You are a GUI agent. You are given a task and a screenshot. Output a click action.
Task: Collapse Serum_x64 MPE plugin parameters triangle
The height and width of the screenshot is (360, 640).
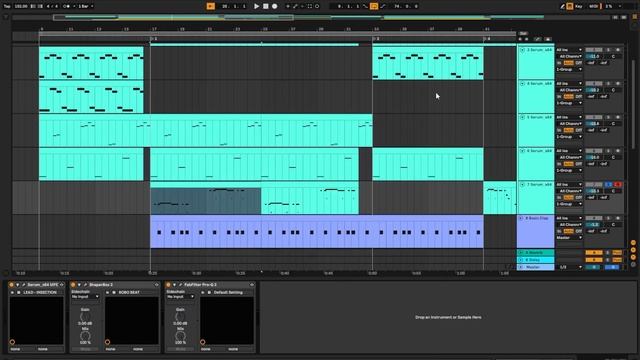tap(18, 284)
